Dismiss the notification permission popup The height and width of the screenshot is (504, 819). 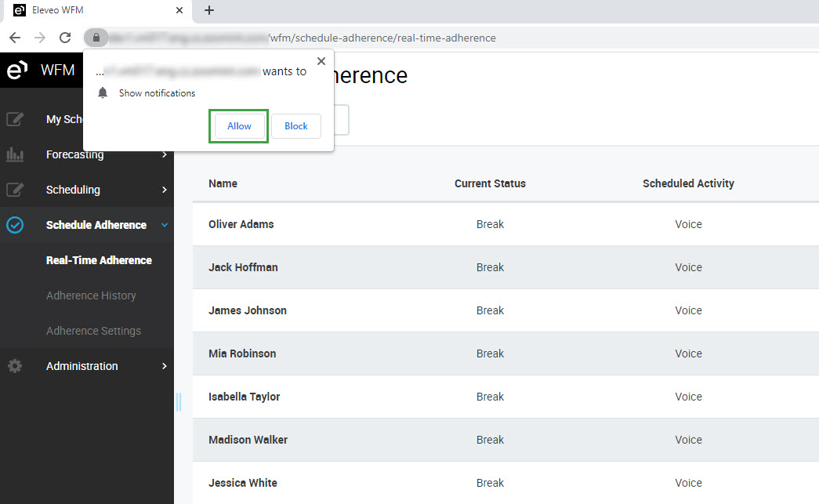(321, 61)
